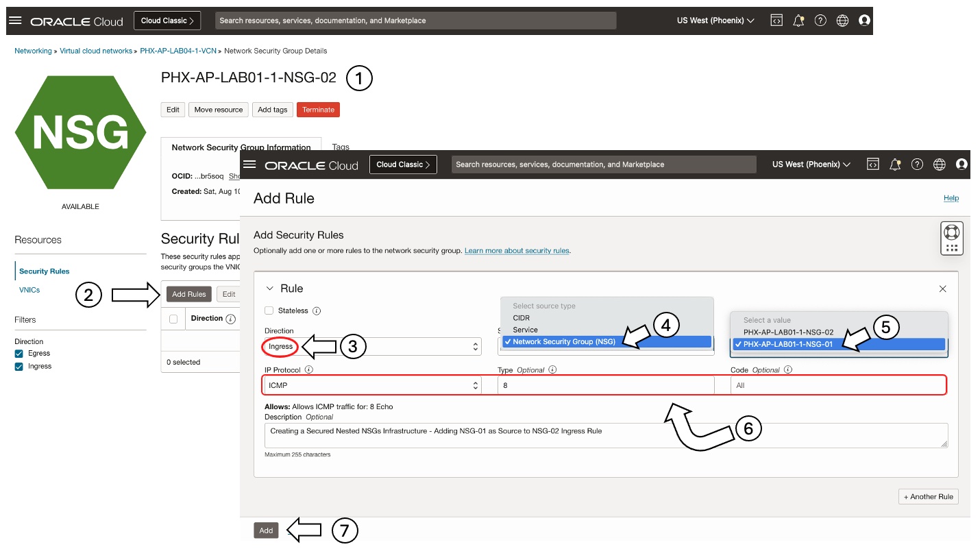Go to Virtual cloud networks breadcrumb
The width and height of the screenshot is (980, 549).
pos(96,51)
